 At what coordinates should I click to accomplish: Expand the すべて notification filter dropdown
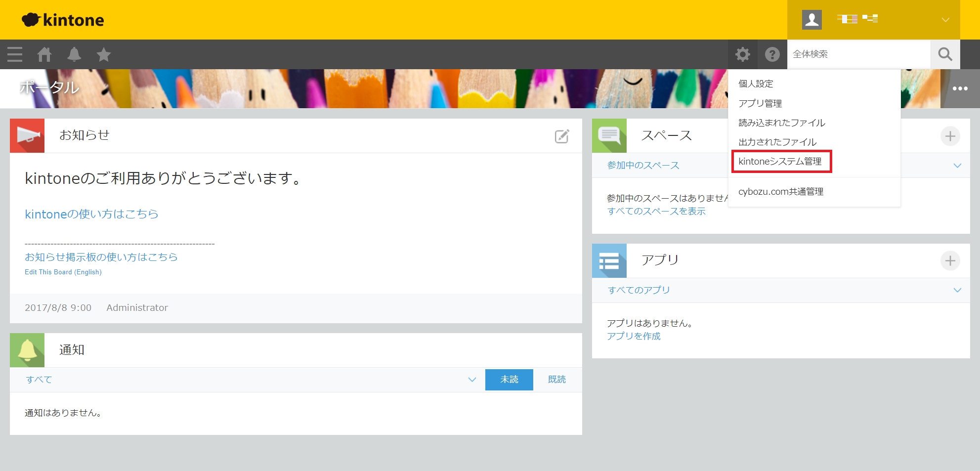(x=472, y=380)
